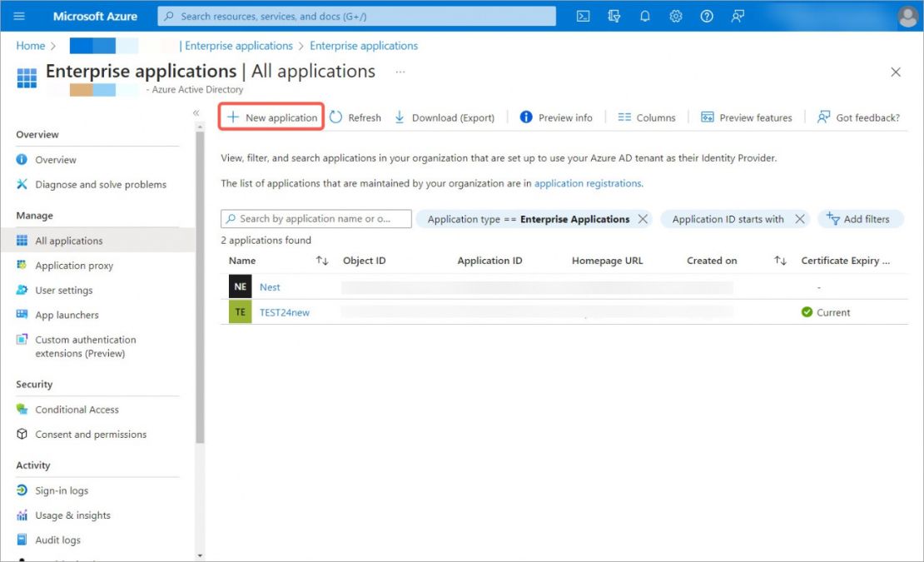Click the ellipsis next to All applications title
This screenshot has height=562, width=924.
click(x=400, y=72)
